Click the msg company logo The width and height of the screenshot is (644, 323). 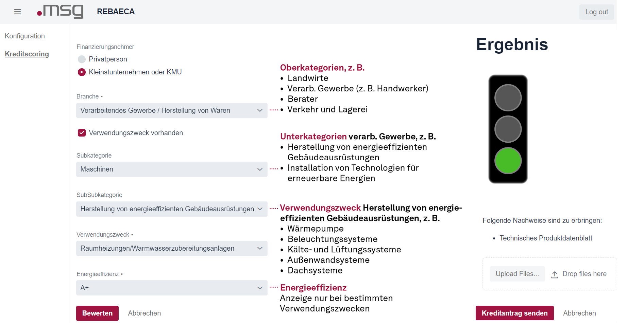click(61, 12)
